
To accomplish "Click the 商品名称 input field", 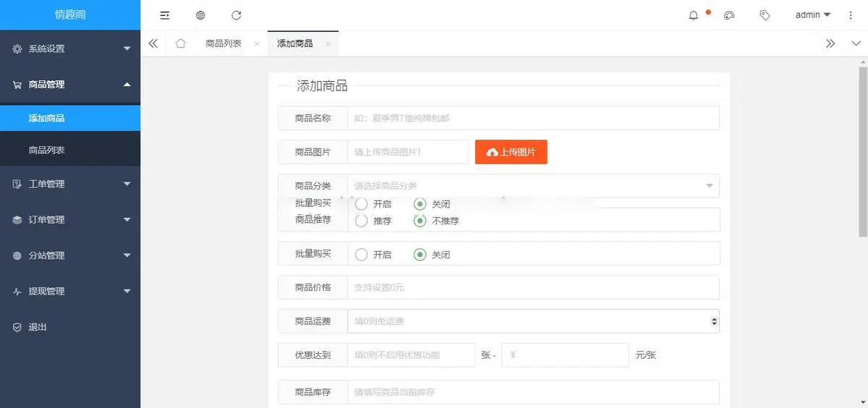I will 533,118.
